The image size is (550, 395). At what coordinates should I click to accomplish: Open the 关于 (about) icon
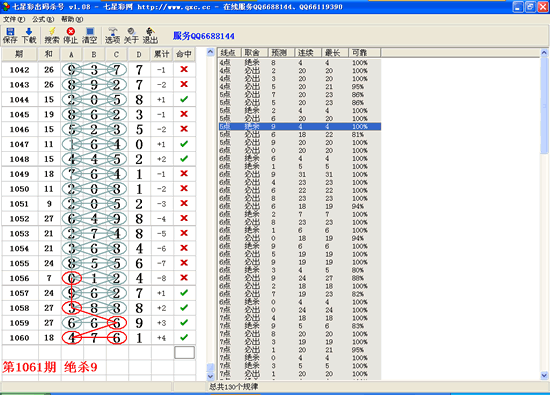click(131, 35)
